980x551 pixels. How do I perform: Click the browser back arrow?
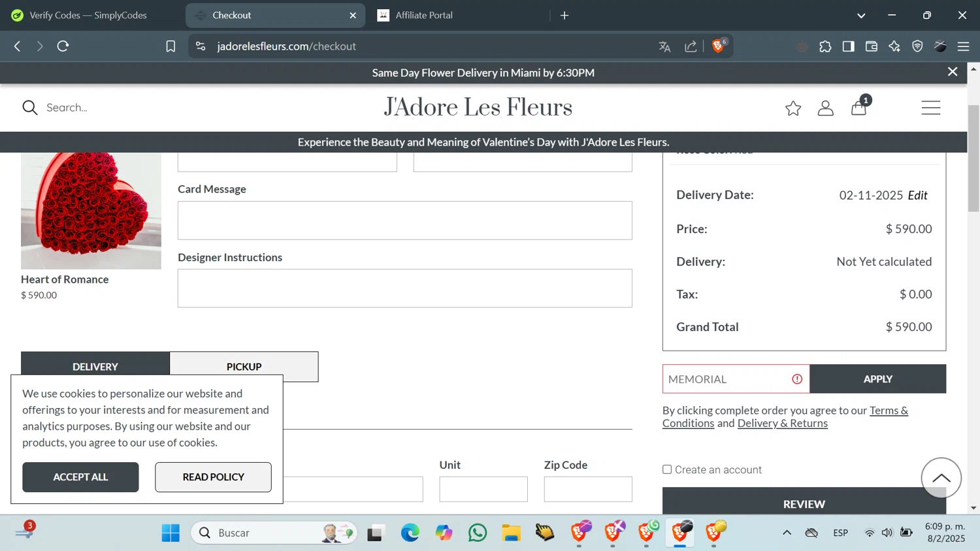18,46
